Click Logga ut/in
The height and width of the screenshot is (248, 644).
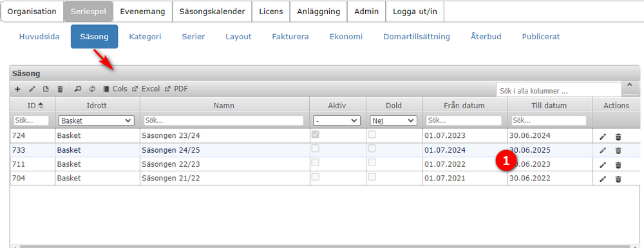coord(415,12)
